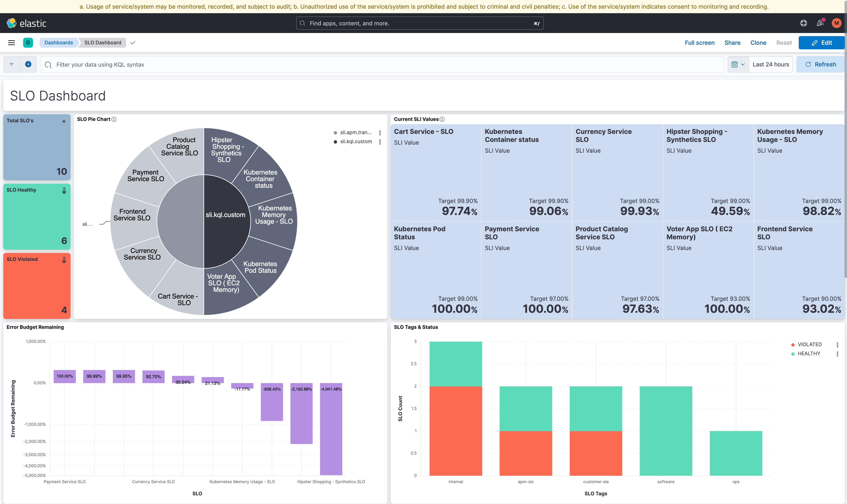Viewport: 847px width, 504px height.
Task: Focus the KQL filter query bar
Action: [x=382, y=65]
